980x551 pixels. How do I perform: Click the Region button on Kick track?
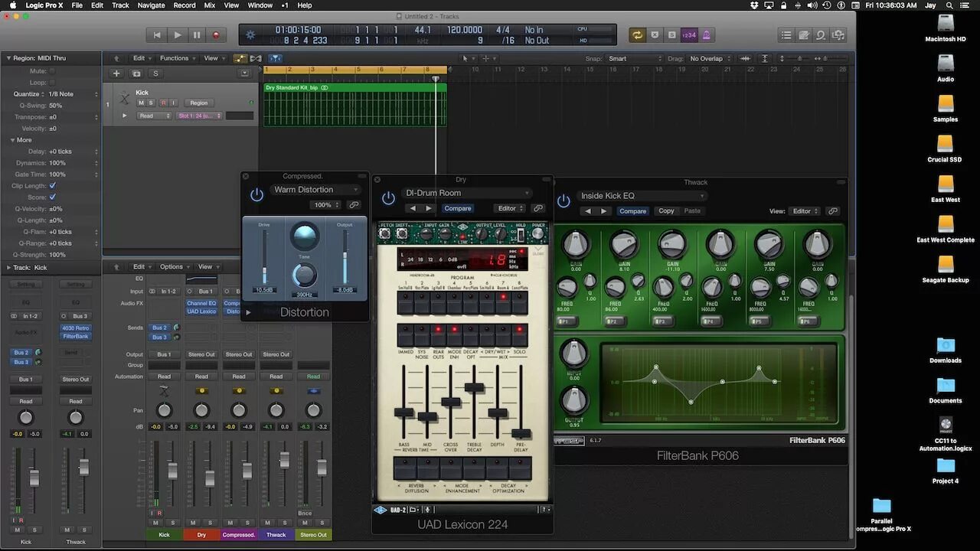199,103
